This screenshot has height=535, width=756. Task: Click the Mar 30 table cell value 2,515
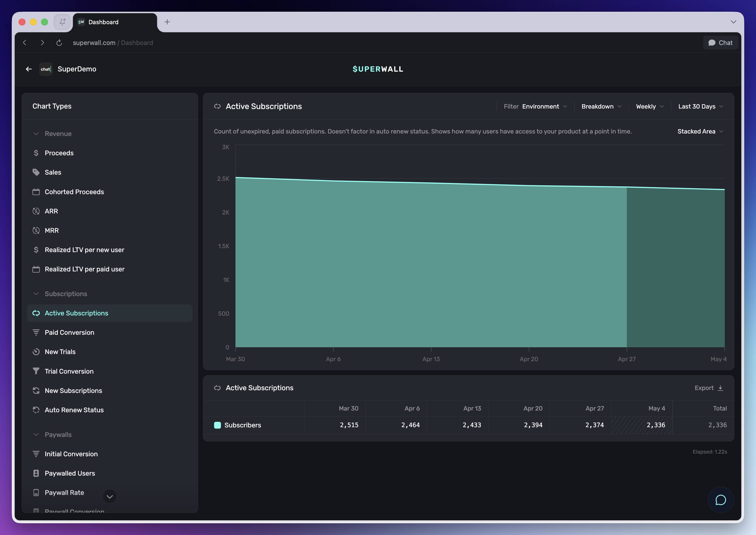click(x=349, y=425)
